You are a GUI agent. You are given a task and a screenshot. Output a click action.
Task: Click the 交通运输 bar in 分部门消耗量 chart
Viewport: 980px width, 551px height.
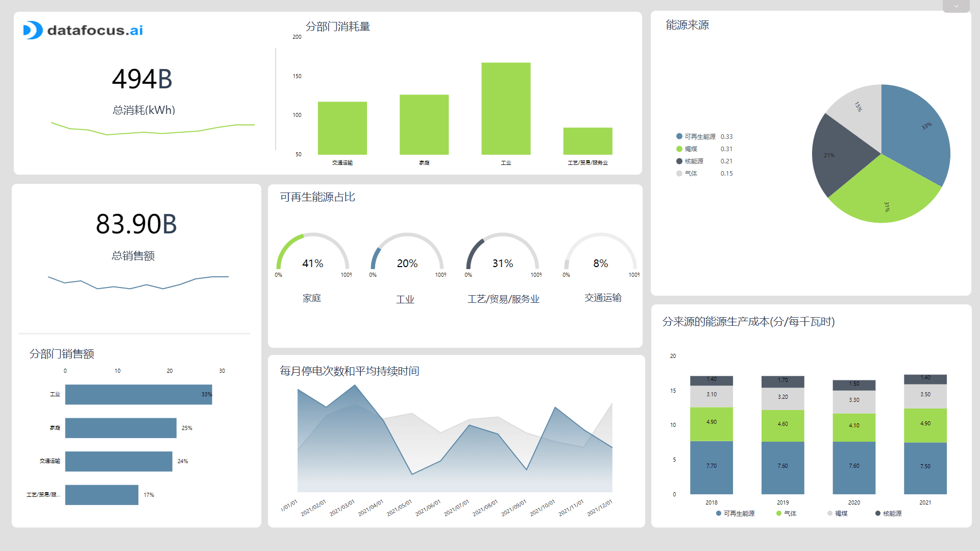[x=342, y=128]
